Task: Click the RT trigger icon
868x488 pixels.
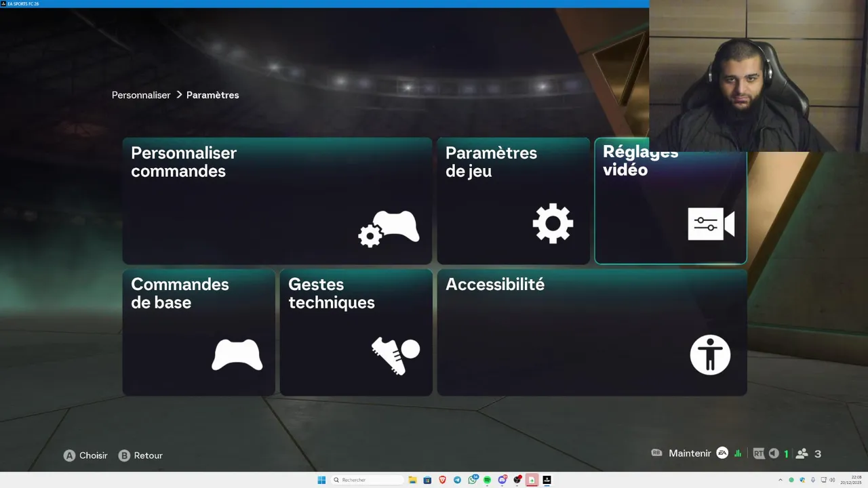Action: (x=759, y=453)
